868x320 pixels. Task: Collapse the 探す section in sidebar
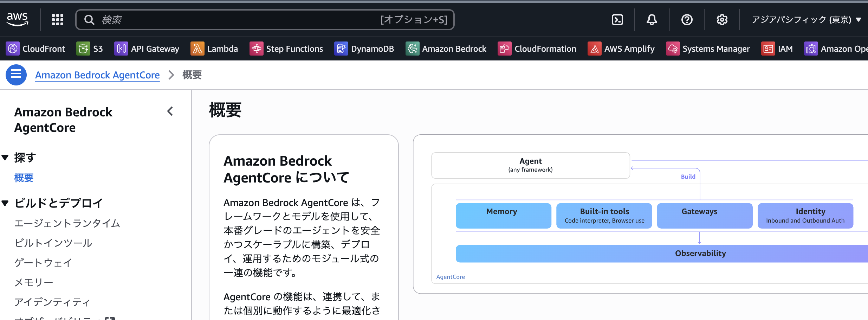(5, 157)
